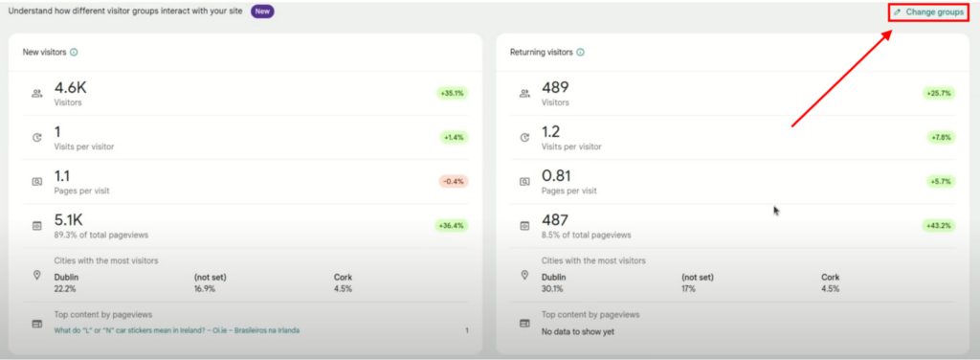Viewport: 980px width, 360px height.
Task: Click the Returning visitors info icon
Action: tap(580, 53)
